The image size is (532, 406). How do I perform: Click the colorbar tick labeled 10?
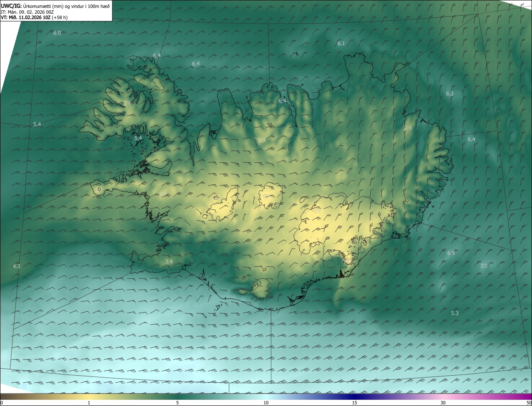[x=266, y=403]
